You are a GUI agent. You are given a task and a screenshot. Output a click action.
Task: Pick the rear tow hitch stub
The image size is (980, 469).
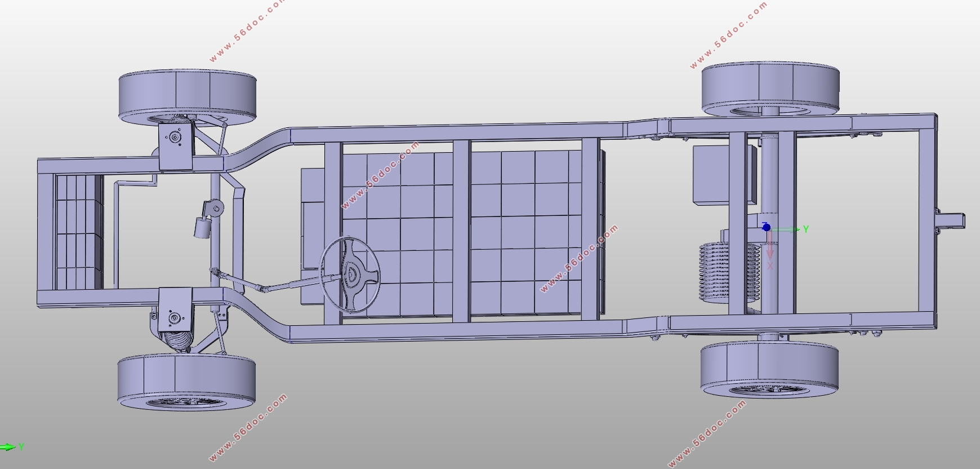950,220
